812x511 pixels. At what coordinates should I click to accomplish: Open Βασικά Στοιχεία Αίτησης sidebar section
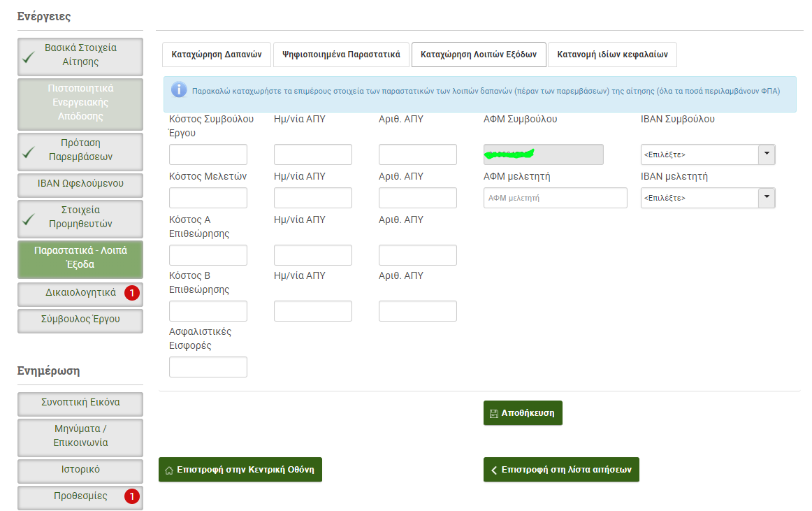pyautogui.click(x=80, y=55)
